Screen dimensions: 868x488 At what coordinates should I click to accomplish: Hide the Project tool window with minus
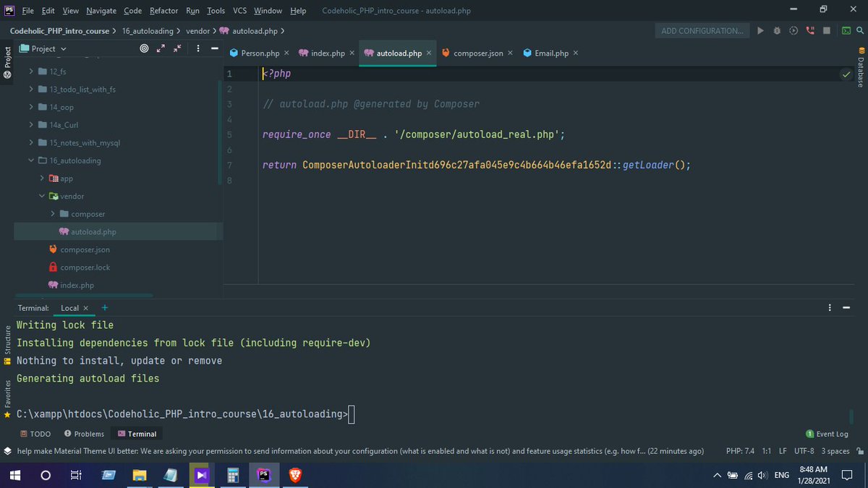[x=215, y=48]
